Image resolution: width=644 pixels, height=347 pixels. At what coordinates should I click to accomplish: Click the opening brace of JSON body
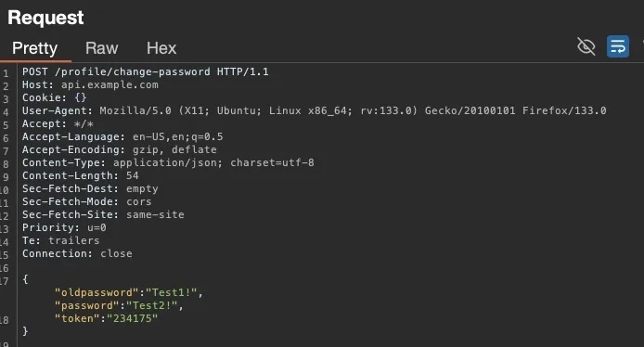click(x=25, y=279)
